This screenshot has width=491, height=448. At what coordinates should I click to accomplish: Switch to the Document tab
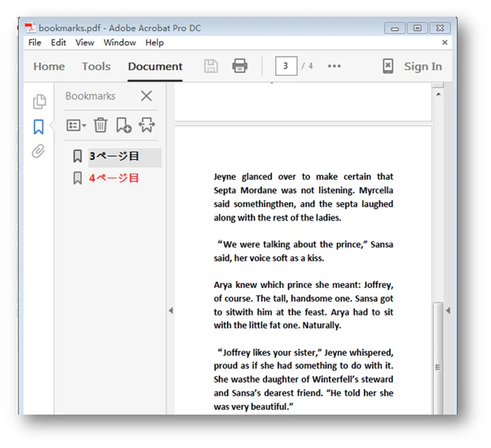pyautogui.click(x=155, y=66)
